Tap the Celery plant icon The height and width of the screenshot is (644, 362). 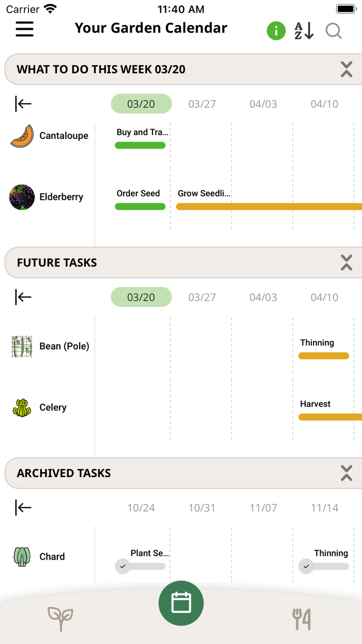click(x=21, y=407)
